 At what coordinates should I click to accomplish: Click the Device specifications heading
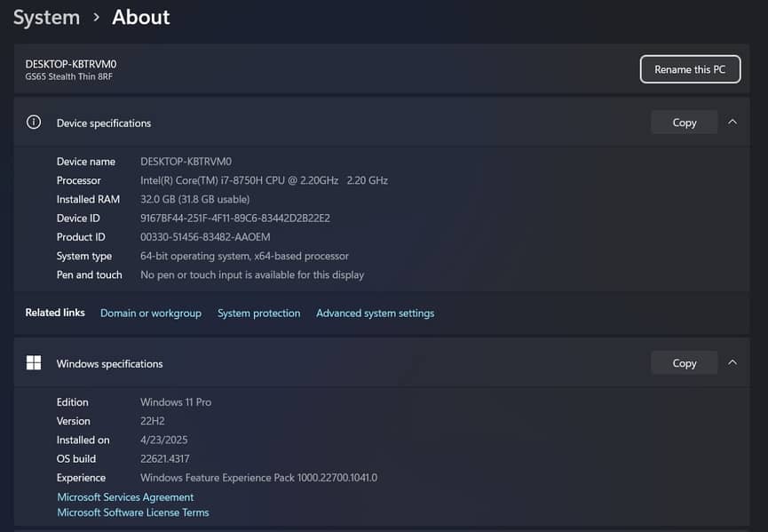pos(104,123)
